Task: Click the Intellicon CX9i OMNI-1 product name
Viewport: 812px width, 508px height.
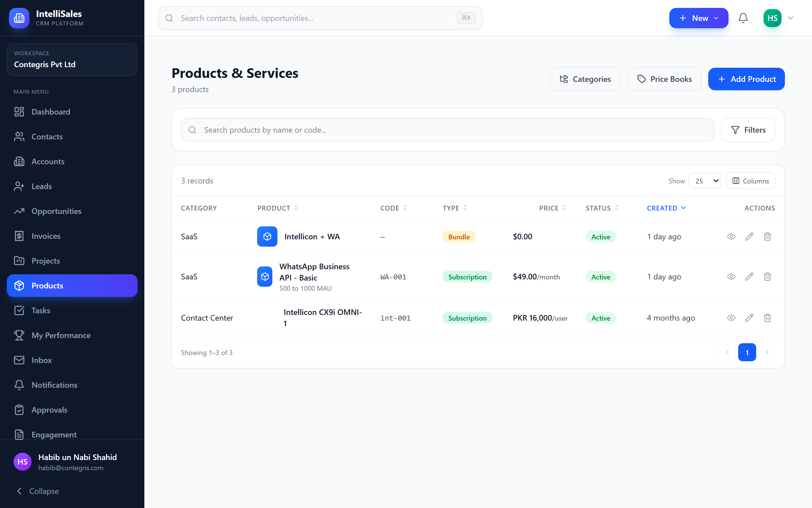Action: [323, 318]
